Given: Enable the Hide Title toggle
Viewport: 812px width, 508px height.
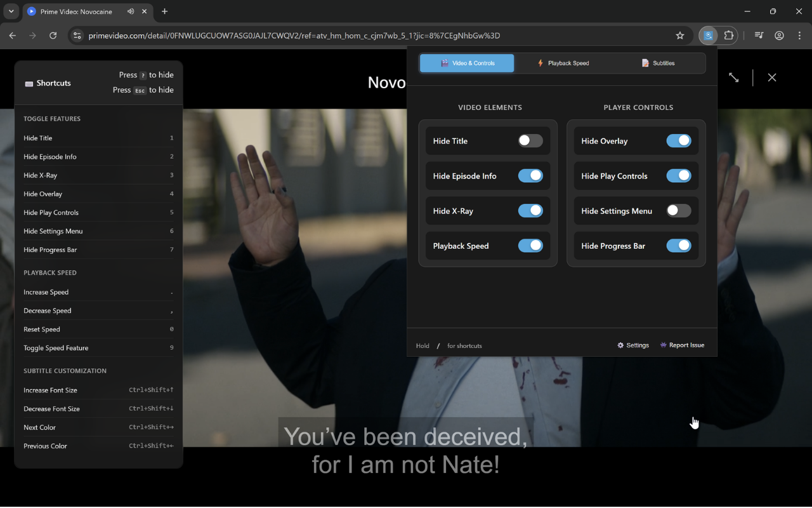Looking at the screenshot, I should [x=530, y=140].
